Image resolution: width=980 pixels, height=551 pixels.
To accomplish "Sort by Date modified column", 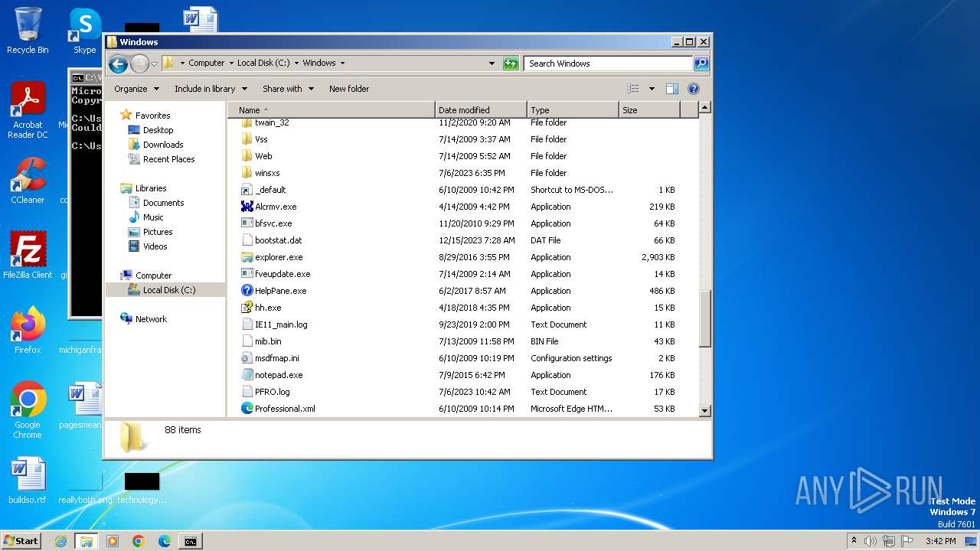I will click(x=481, y=110).
